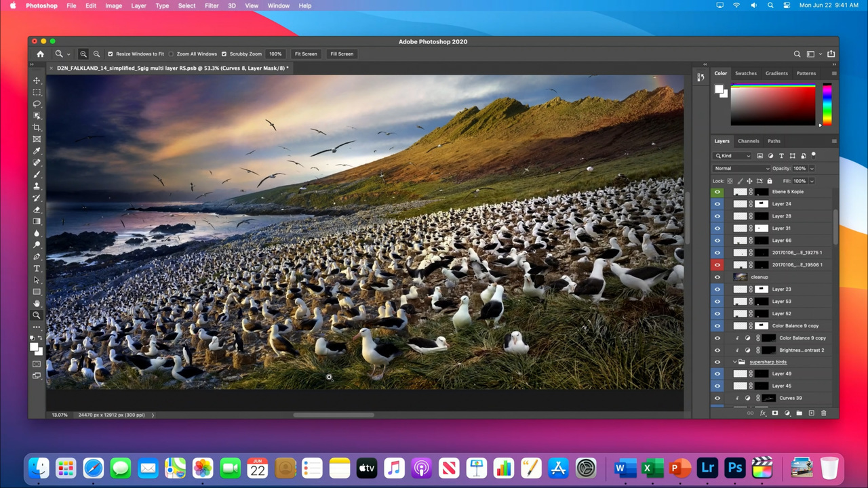Viewport: 868px width, 488px height.
Task: Select the Crop tool
Action: pos(37,127)
